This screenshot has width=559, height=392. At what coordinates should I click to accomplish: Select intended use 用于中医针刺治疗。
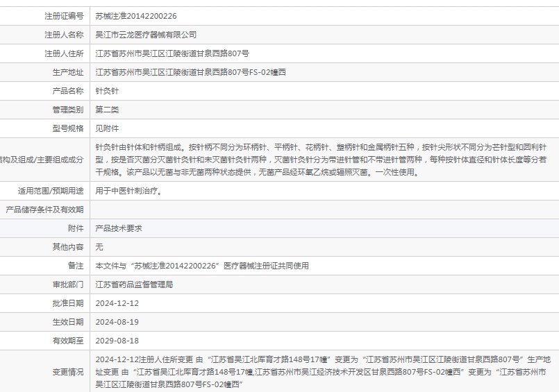coord(130,191)
